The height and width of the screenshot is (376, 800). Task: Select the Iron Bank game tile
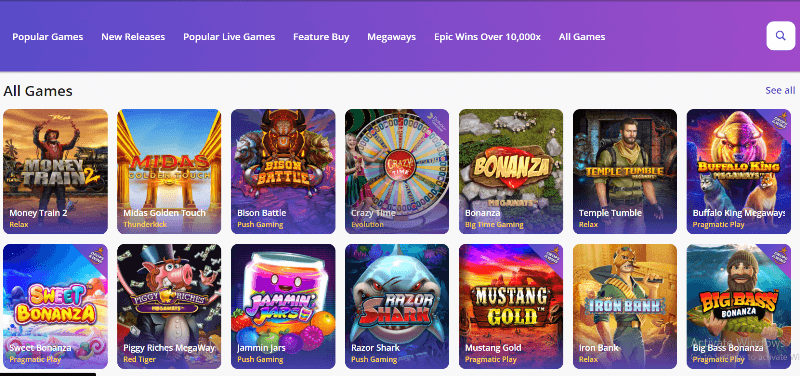(x=625, y=306)
